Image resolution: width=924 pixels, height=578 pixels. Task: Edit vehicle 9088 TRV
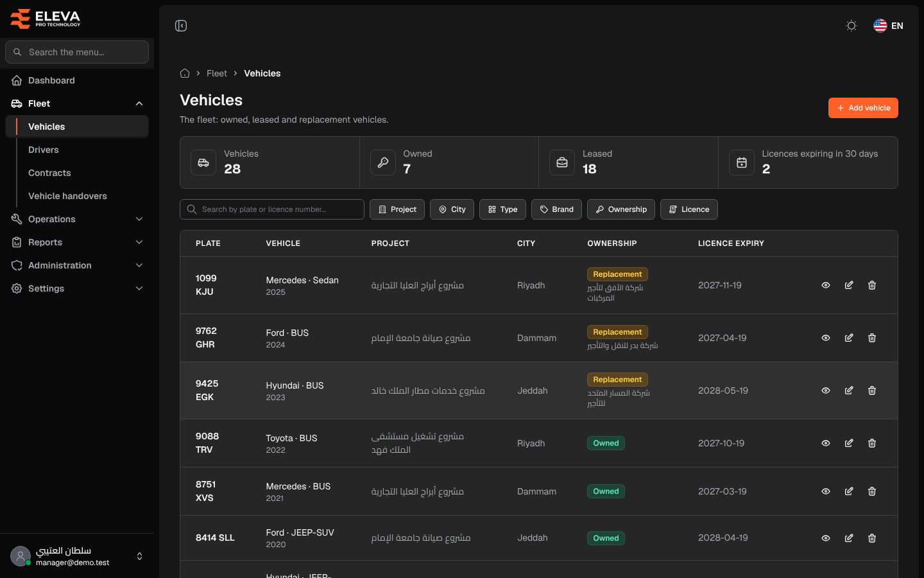pos(849,443)
